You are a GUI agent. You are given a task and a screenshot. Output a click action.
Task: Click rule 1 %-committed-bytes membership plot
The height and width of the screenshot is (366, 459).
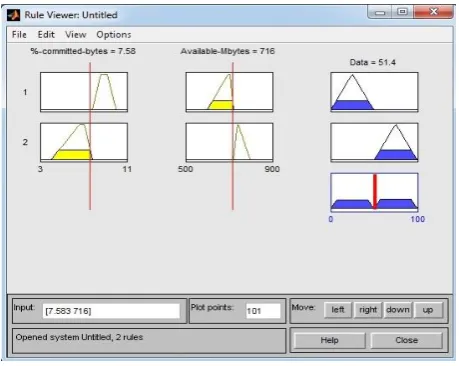(x=84, y=92)
